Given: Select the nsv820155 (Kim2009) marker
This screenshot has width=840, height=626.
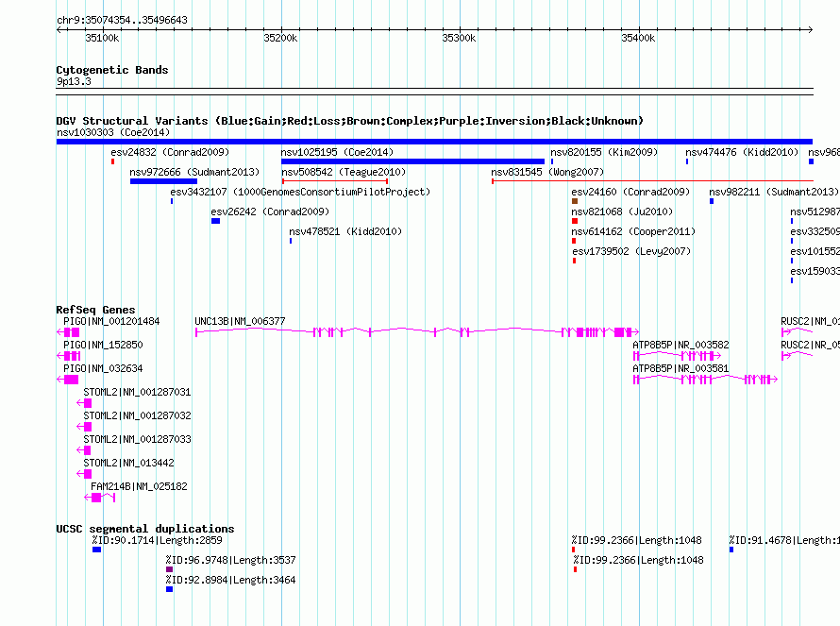Looking at the screenshot, I should click(552, 161).
